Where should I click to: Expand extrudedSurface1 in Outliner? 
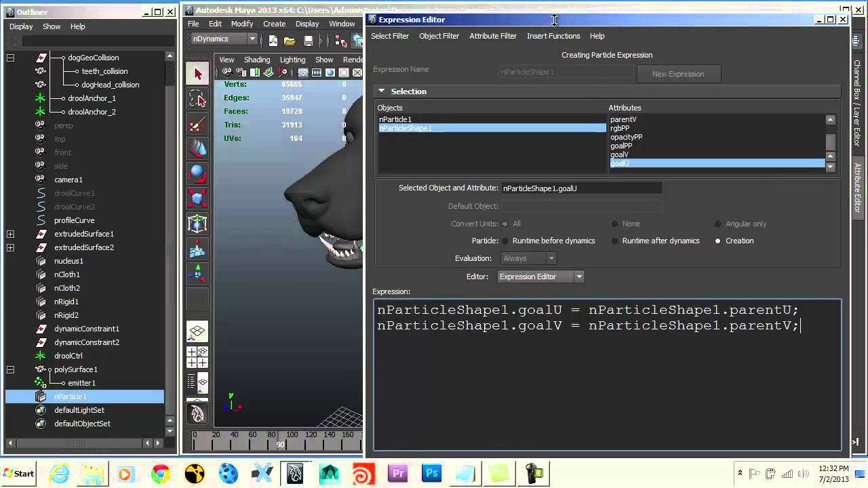tap(10, 234)
